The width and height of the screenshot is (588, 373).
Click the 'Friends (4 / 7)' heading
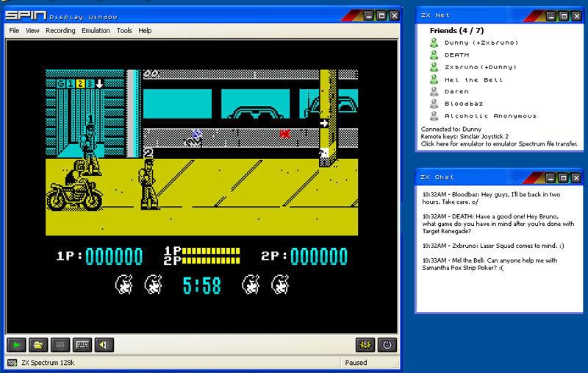(456, 30)
